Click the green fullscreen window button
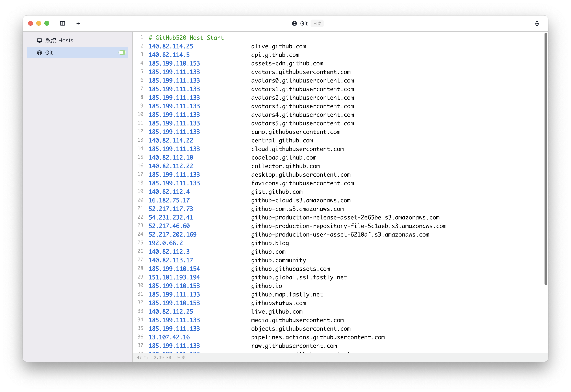571x392 pixels. tap(47, 23)
